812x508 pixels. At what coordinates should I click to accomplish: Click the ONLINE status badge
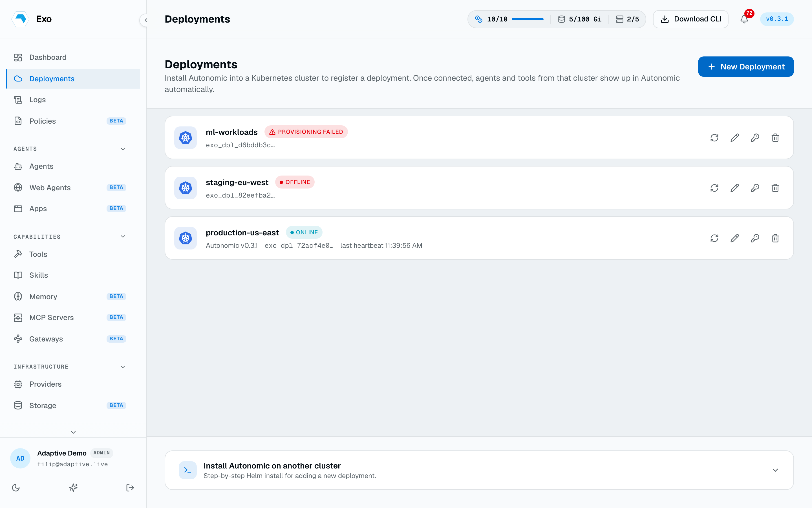(304, 232)
